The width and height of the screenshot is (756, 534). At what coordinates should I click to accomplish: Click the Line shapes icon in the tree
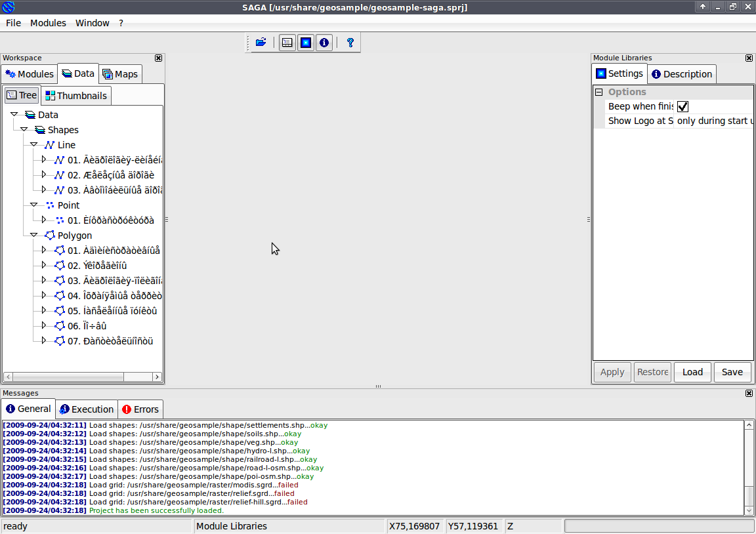coord(51,144)
